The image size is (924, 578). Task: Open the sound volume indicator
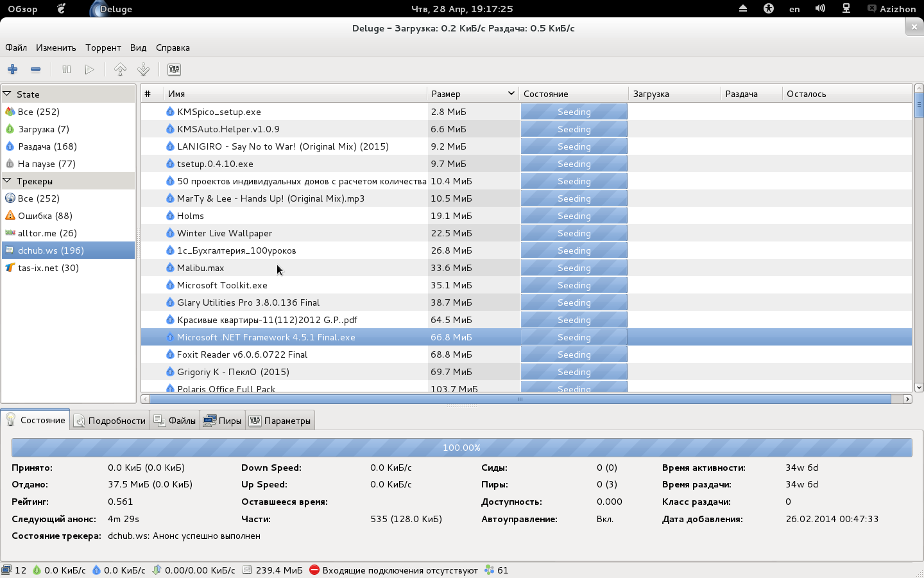pos(820,8)
